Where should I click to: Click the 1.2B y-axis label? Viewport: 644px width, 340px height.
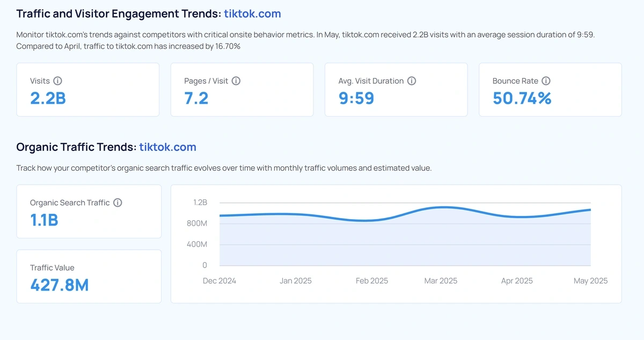pos(200,202)
